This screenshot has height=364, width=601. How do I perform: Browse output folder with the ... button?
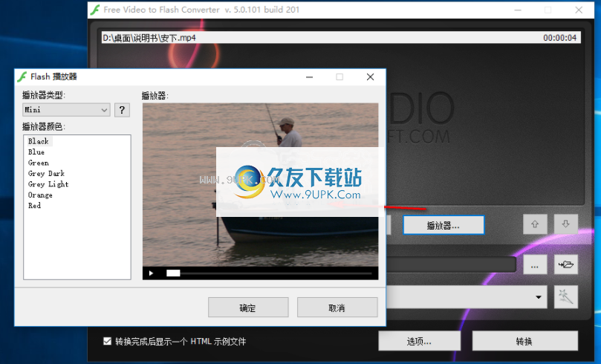click(x=535, y=265)
